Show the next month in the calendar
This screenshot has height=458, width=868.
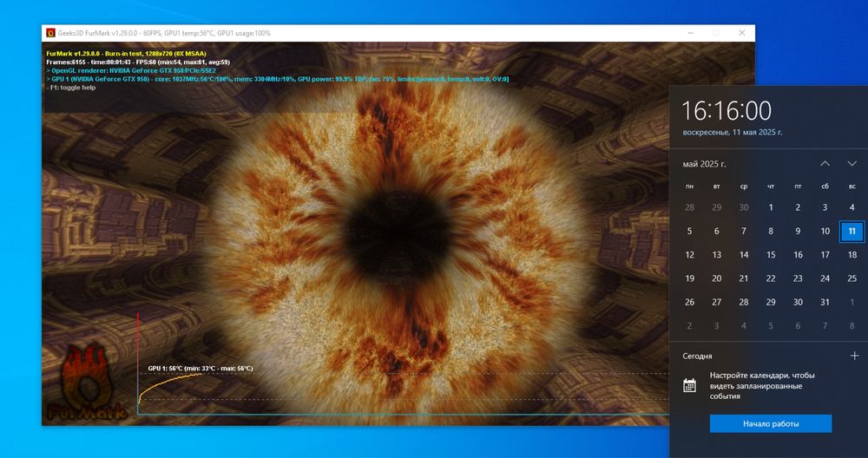click(852, 164)
